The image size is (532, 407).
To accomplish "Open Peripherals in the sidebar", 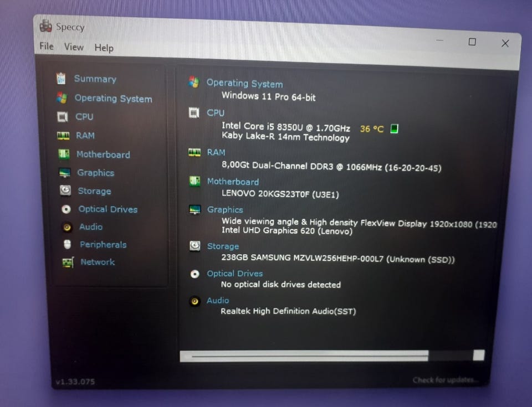I will [103, 245].
